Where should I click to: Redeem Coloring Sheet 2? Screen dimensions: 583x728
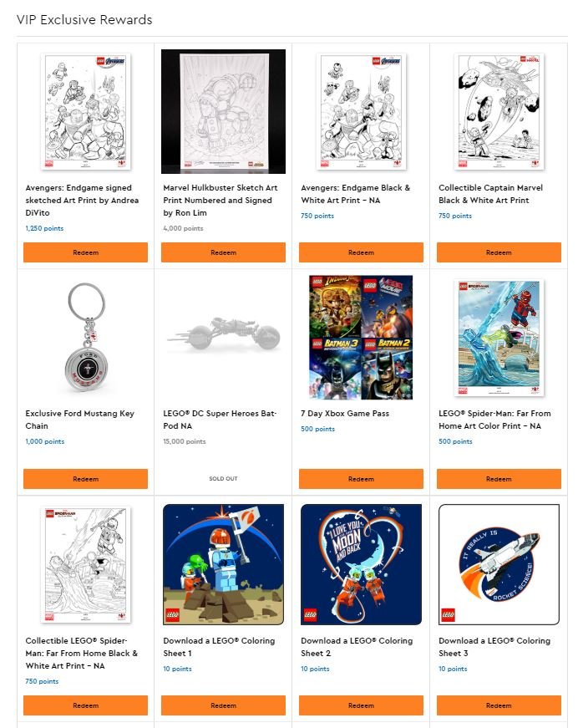pos(361,705)
